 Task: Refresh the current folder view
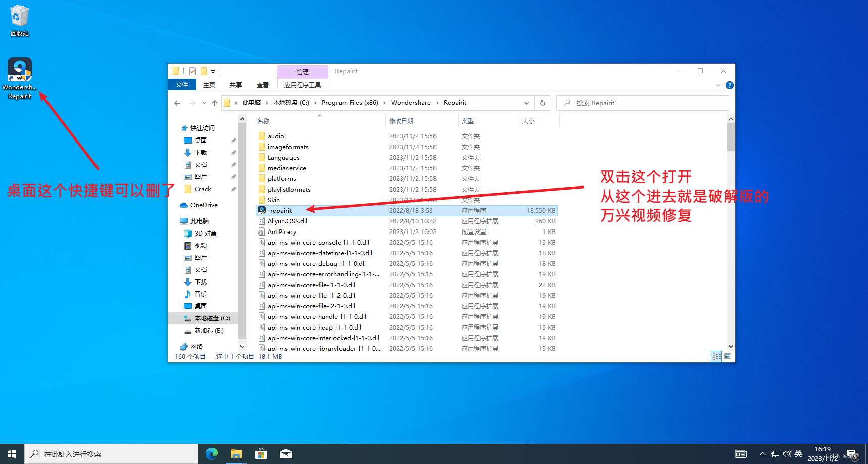543,103
